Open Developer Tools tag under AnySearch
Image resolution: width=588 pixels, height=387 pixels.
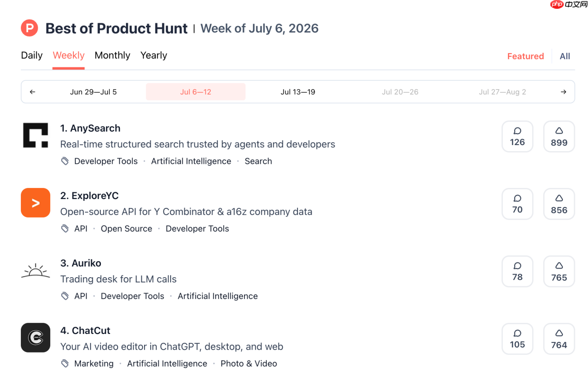tap(106, 161)
